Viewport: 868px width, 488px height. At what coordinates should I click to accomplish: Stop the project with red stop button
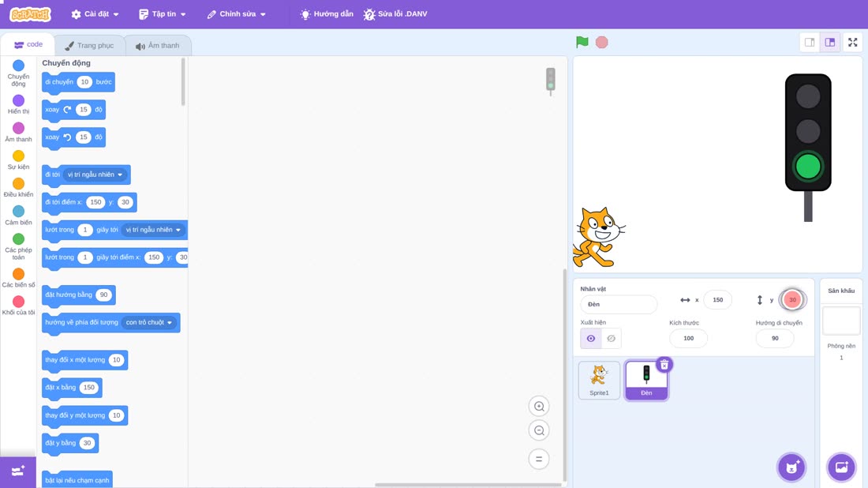pyautogui.click(x=602, y=42)
